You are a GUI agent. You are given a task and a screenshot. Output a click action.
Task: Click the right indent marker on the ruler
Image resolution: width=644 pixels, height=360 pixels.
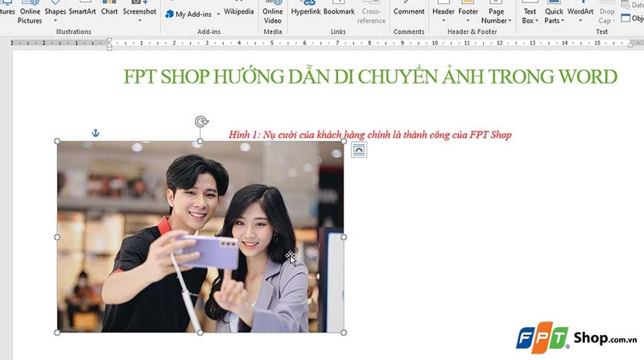[x=630, y=44]
